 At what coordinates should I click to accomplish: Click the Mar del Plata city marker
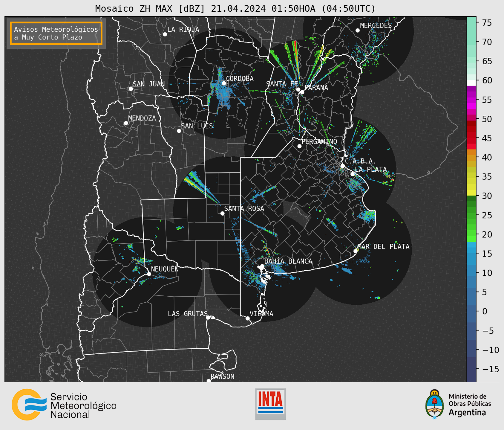pyautogui.click(x=355, y=251)
